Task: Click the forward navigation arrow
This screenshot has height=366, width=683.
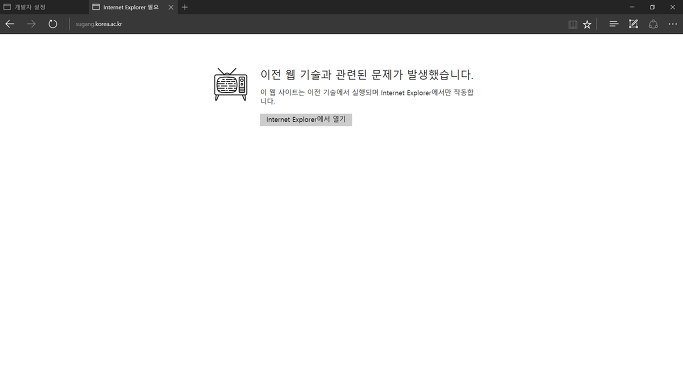Action: [31, 24]
